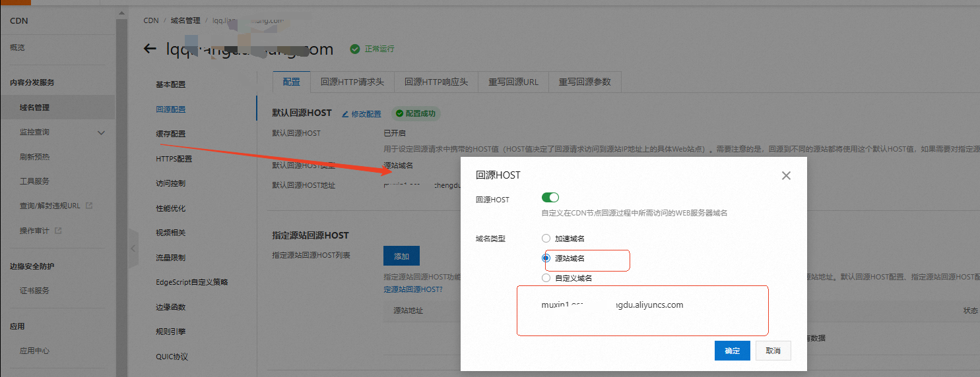Confirm the dialog with 确定 button

click(732, 351)
